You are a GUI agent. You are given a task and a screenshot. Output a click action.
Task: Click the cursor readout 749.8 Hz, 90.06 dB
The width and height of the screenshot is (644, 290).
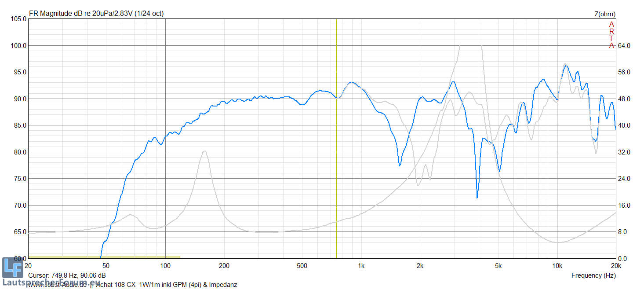tap(67, 275)
